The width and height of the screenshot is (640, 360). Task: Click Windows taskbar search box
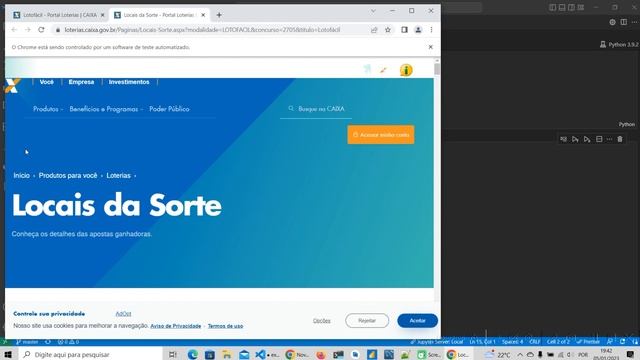[90, 354]
